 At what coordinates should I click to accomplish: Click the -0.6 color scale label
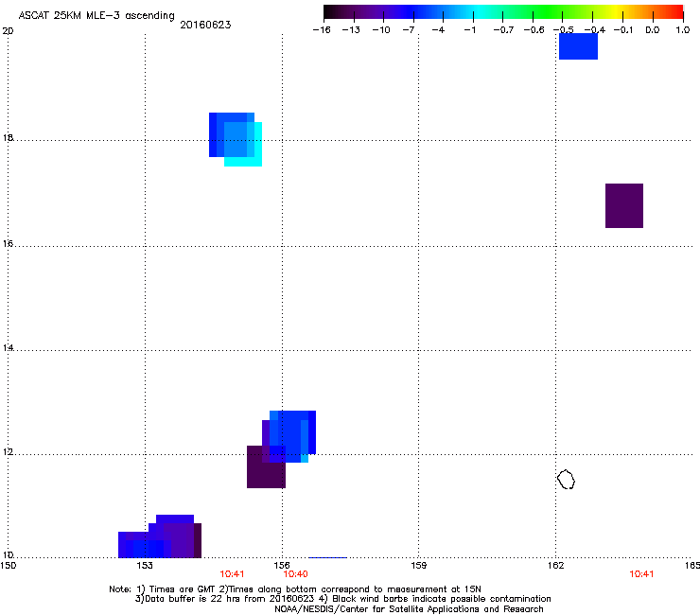pos(534,30)
